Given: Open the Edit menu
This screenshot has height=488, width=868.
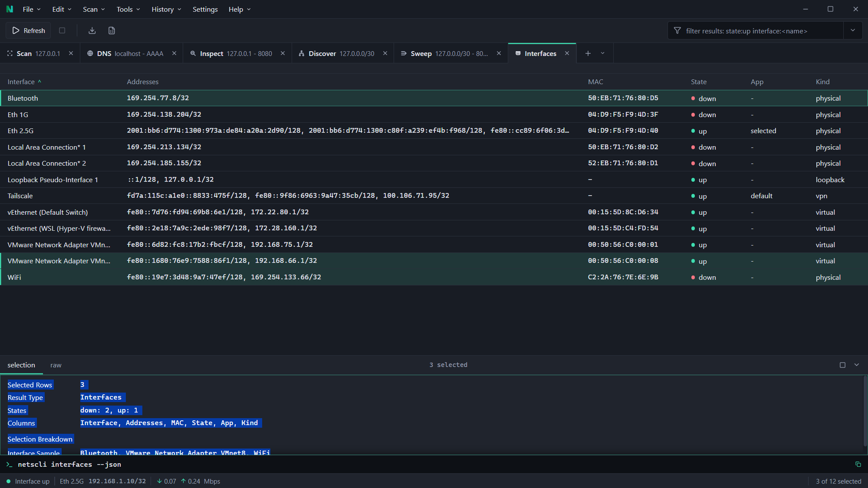Looking at the screenshot, I should coord(62,9).
